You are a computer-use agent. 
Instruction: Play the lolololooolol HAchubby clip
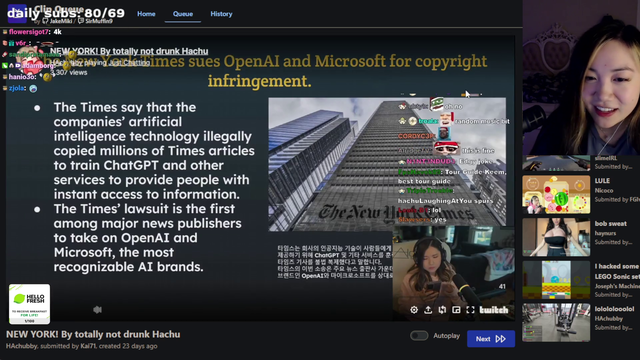[556, 322]
